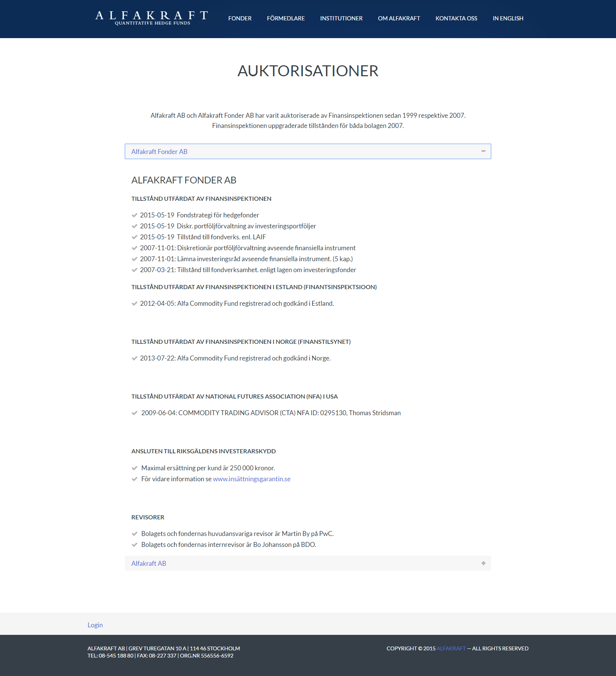Click checkmark beside Tillstånd till fondverks. enl. LAIF
Image resolution: width=616 pixels, height=676 pixels.
[x=134, y=237]
